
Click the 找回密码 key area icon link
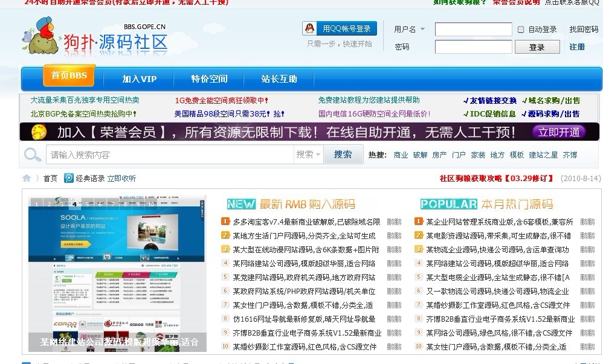pyautogui.click(x=583, y=28)
